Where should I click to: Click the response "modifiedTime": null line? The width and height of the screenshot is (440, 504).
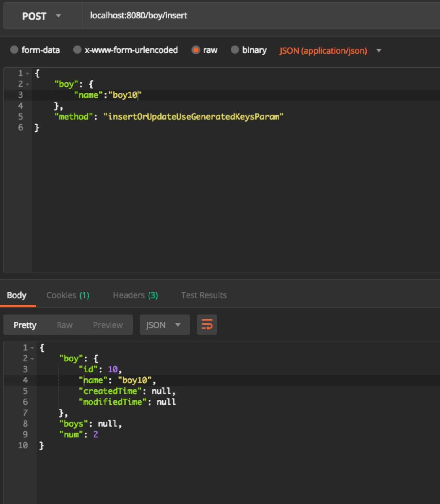click(x=127, y=402)
